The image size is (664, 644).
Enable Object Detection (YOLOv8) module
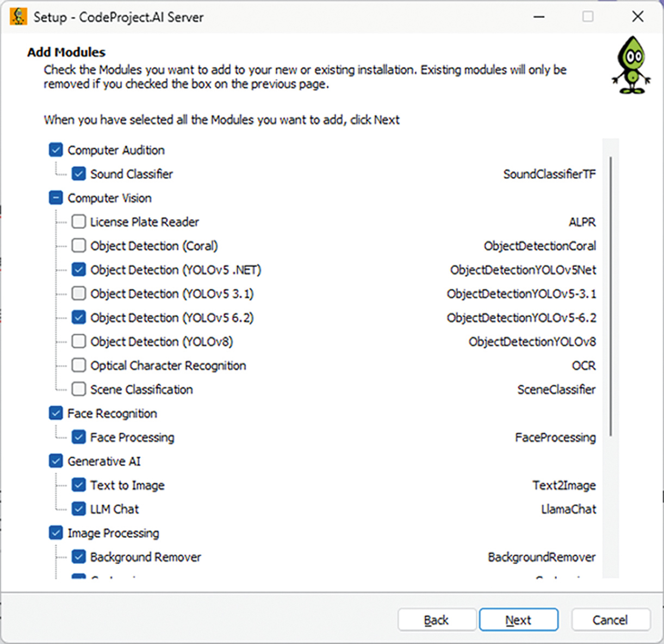click(79, 341)
